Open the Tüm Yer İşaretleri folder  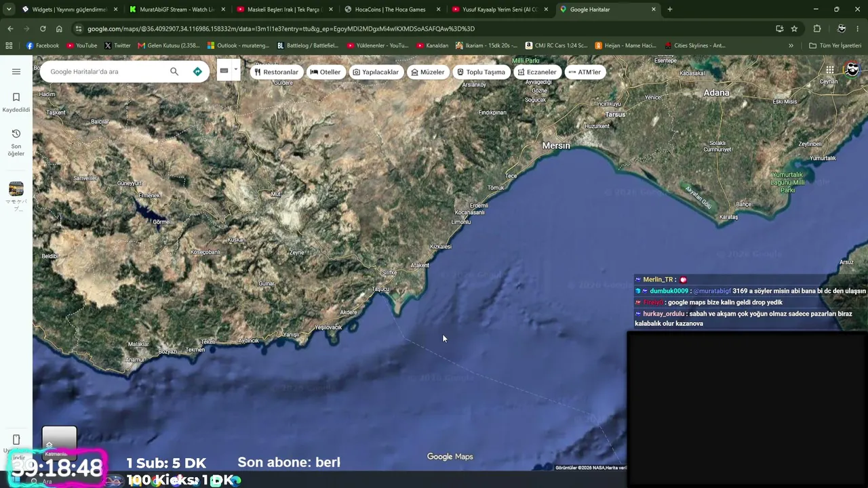pos(835,45)
